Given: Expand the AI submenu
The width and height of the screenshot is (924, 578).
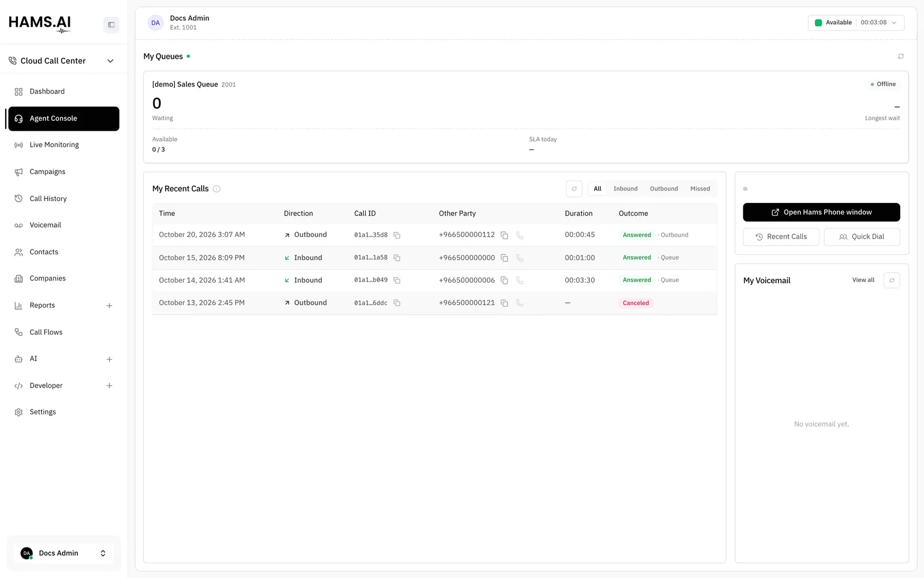Looking at the screenshot, I should [x=109, y=359].
